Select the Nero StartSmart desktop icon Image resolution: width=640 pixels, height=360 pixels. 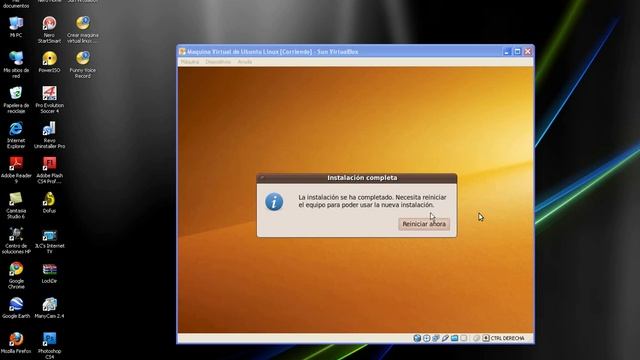(49, 29)
